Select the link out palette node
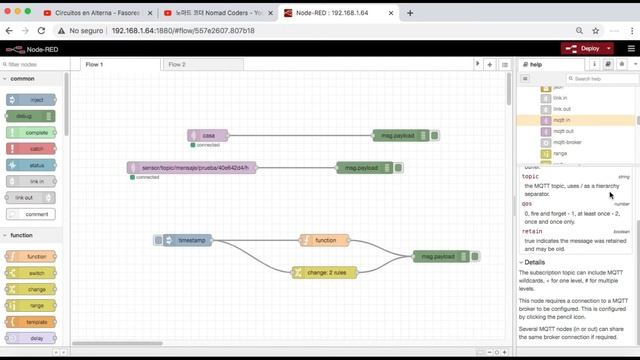Screen dimensions: 640x360 pyautogui.click(x=31, y=198)
